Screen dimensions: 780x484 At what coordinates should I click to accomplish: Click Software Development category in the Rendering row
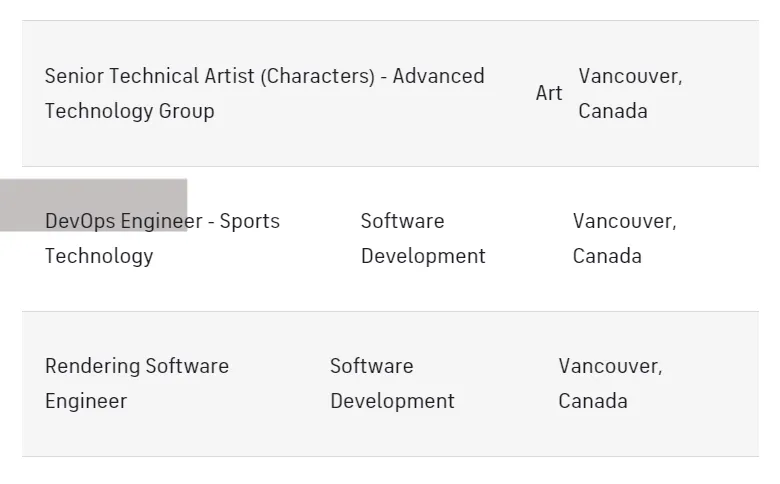392,384
